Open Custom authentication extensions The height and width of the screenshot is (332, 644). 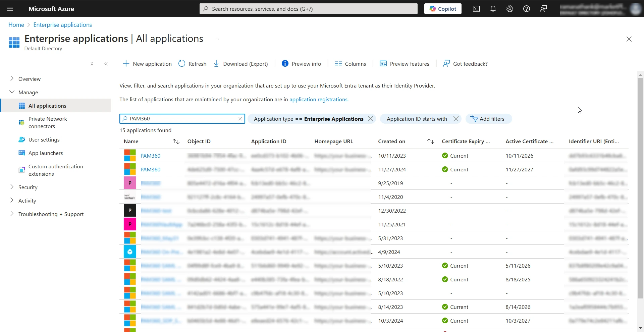[x=56, y=170]
